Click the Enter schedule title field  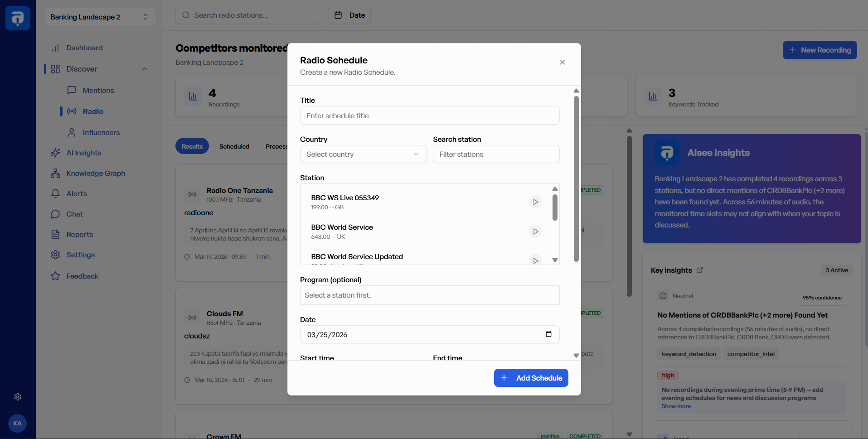[429, 116]
